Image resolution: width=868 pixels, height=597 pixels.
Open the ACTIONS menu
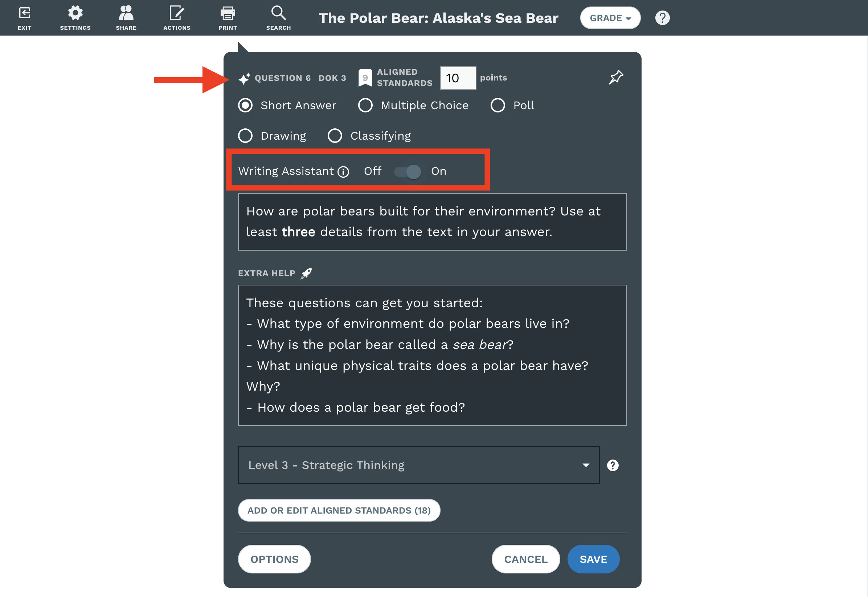(x=177, y=17)
